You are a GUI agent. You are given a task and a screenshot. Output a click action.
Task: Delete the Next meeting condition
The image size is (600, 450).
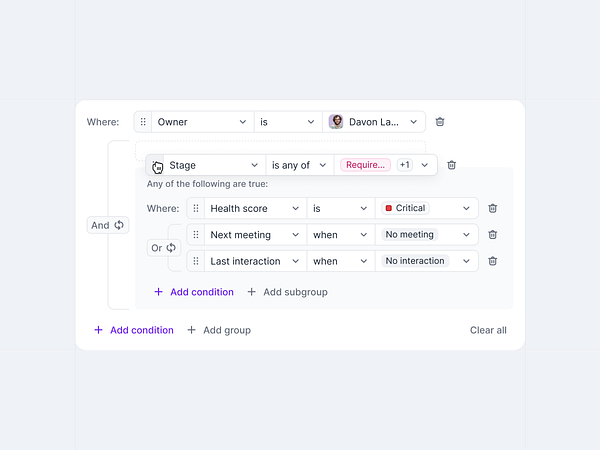492,235
